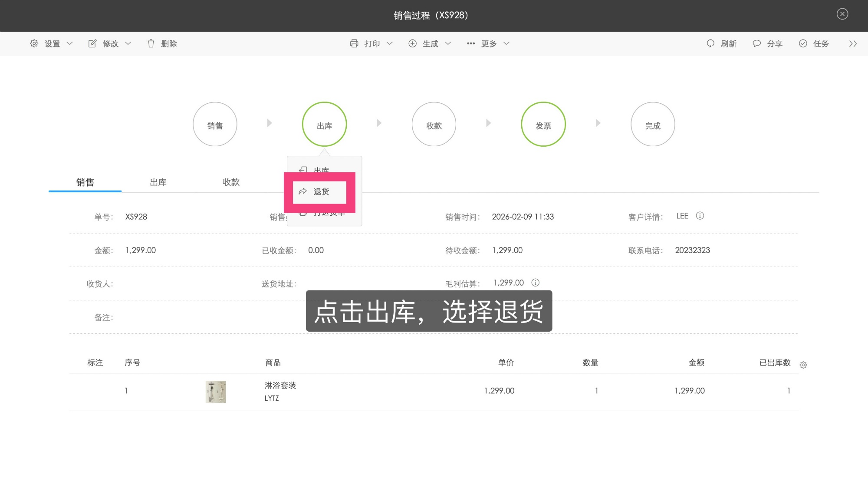The height and width of the screenshot is (504, 868).
Task: Switch to the 收款 tab
Action: (231, 182)
